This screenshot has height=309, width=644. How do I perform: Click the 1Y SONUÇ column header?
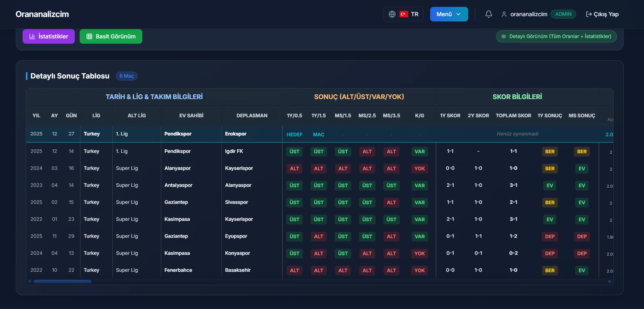click(550, 116)
